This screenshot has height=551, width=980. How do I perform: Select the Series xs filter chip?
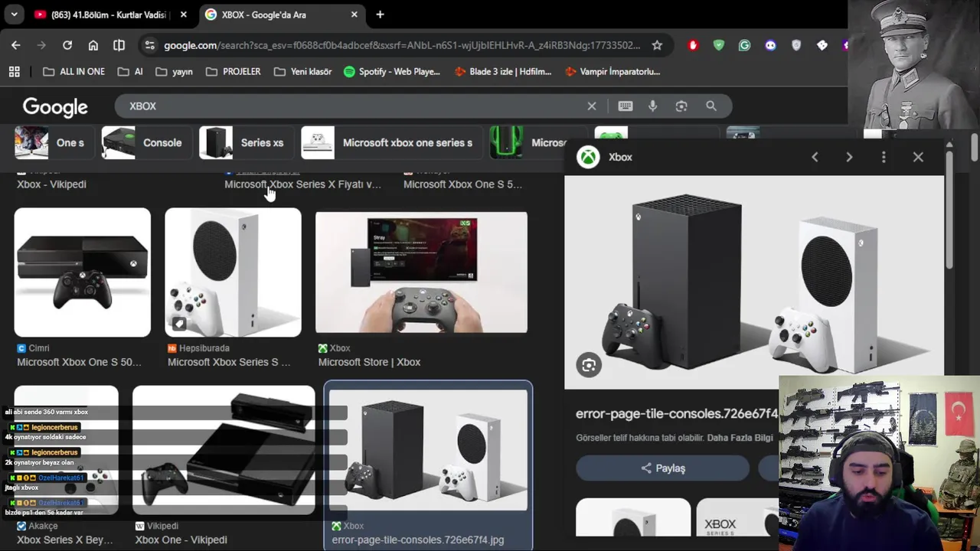245,143
